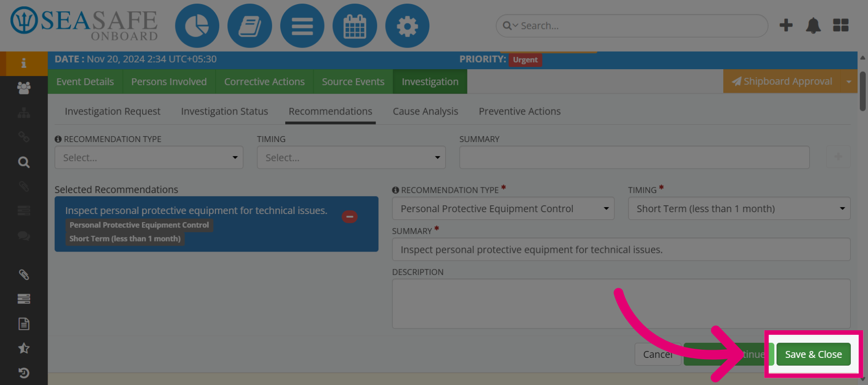The height and width of the screenshot is (385, 868).
Task: Switch to Source Events tab
Action: (x=353, y=81)
